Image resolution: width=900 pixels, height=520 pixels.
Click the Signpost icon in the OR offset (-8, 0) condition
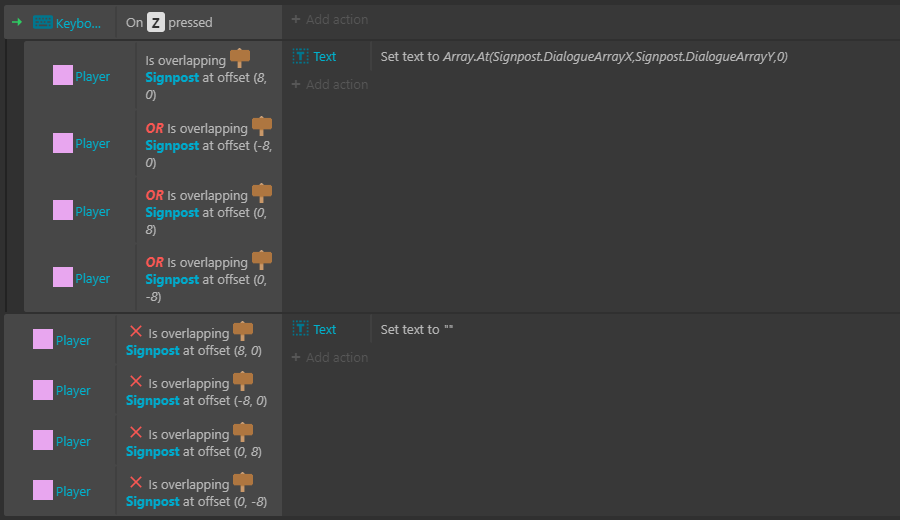click(x=262, y=126)
